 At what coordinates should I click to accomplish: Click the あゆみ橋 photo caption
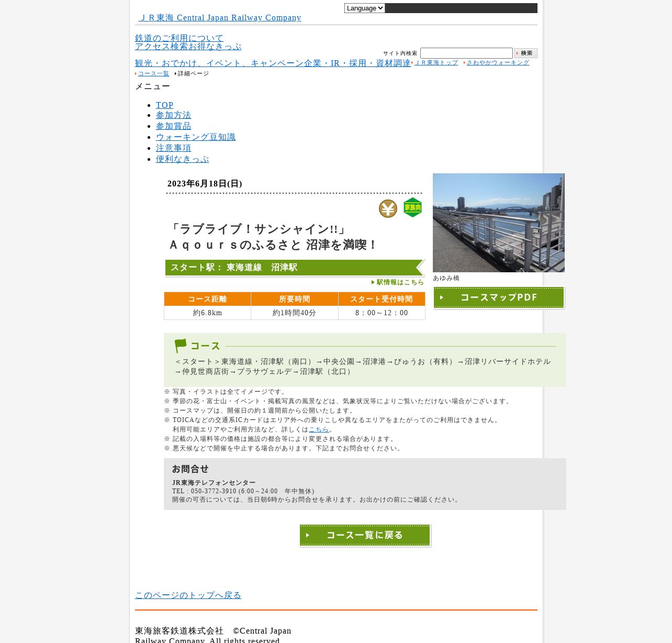pos(446,278)
